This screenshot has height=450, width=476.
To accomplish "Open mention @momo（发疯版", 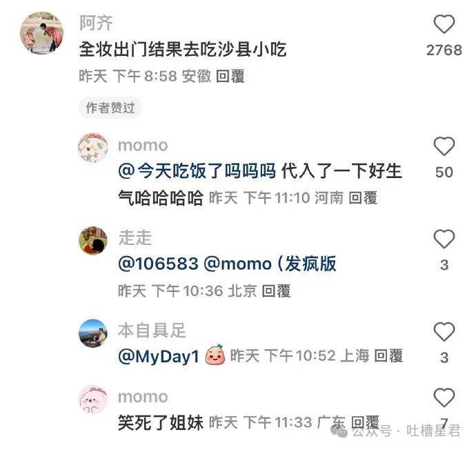I will pos(270,264).
